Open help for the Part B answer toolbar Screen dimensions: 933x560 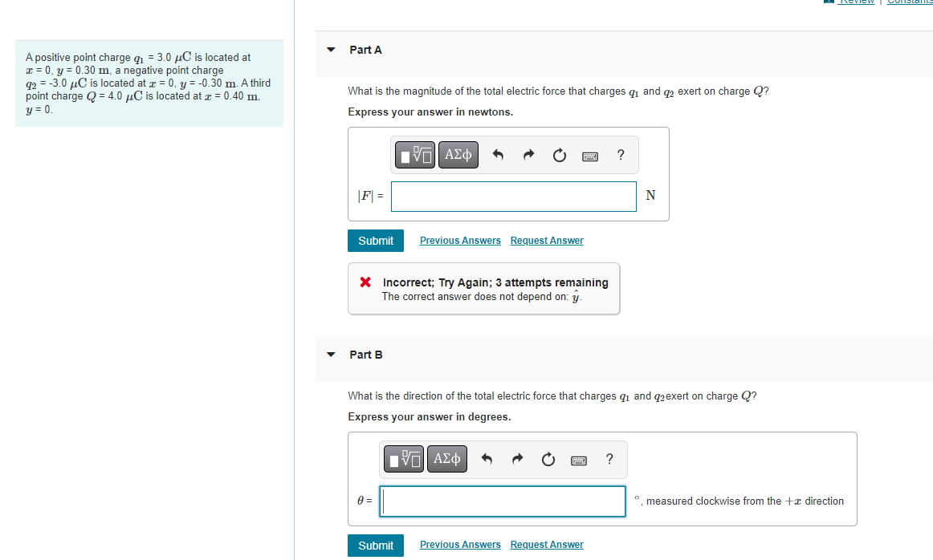click(x=609, y=458)
